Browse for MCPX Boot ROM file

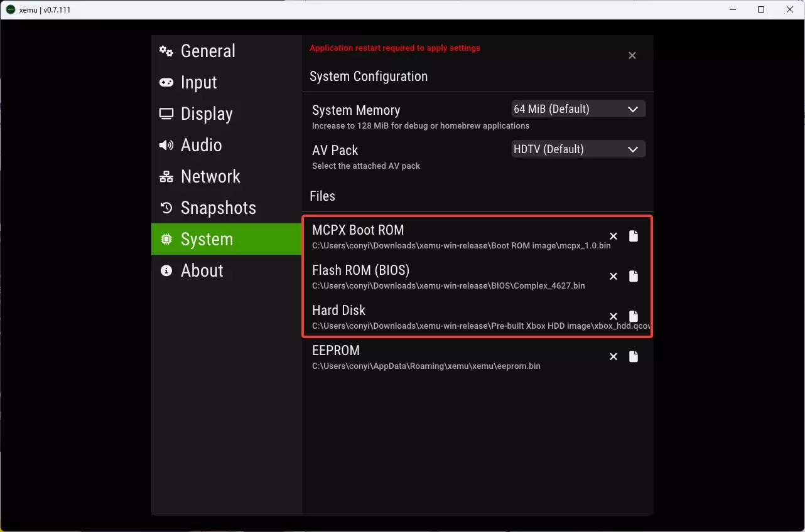coord(634,236)
